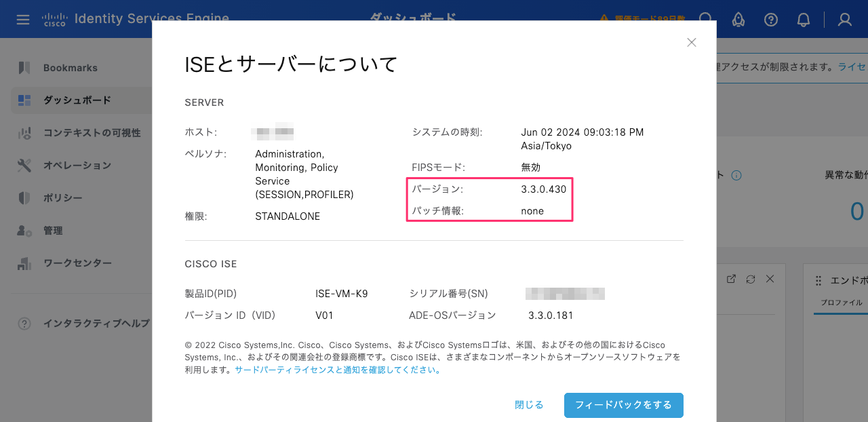868x422 pixels.
Task: Open the rocket launch icon in header
Action: [x=738, y=19]
